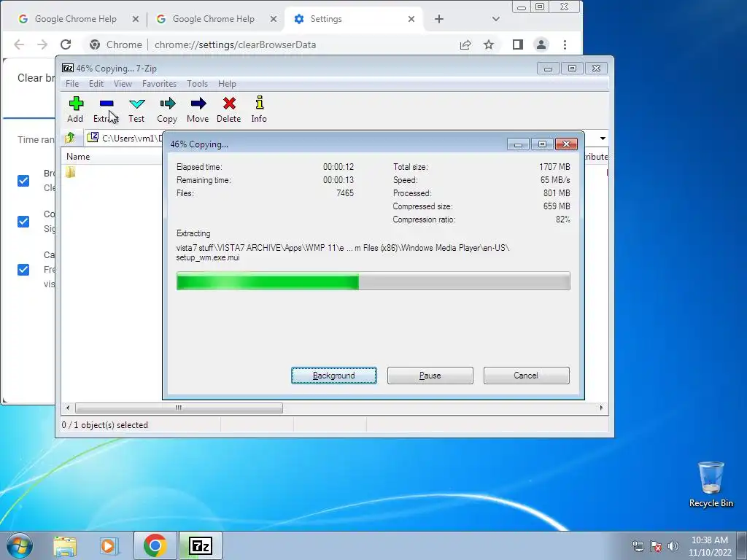The width and height of the screenshot is (747, 560).
Task: Open Chrome tab search chevron
Action: click(x=496, y=19)
